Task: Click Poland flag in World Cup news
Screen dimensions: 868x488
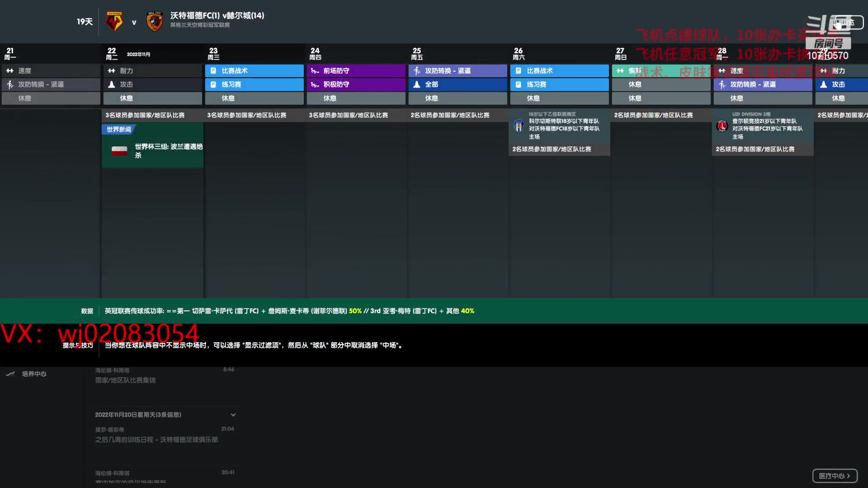Action: point(119,151)
